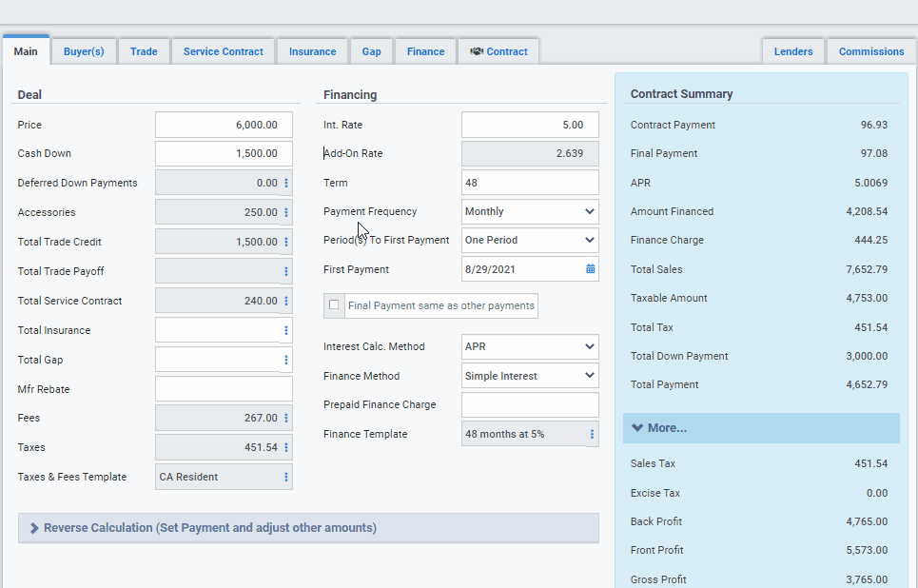Open the Fees detail icon
The width and height of the screenshot is (918, 588).
click(285, 418)
